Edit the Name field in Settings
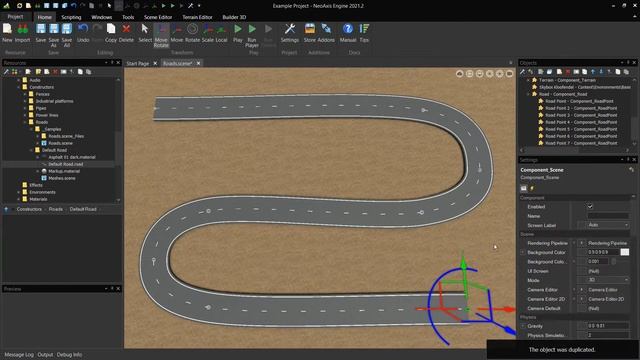This screenshot has width=640, height=360. pyautogui.click(x=608, y=216)
